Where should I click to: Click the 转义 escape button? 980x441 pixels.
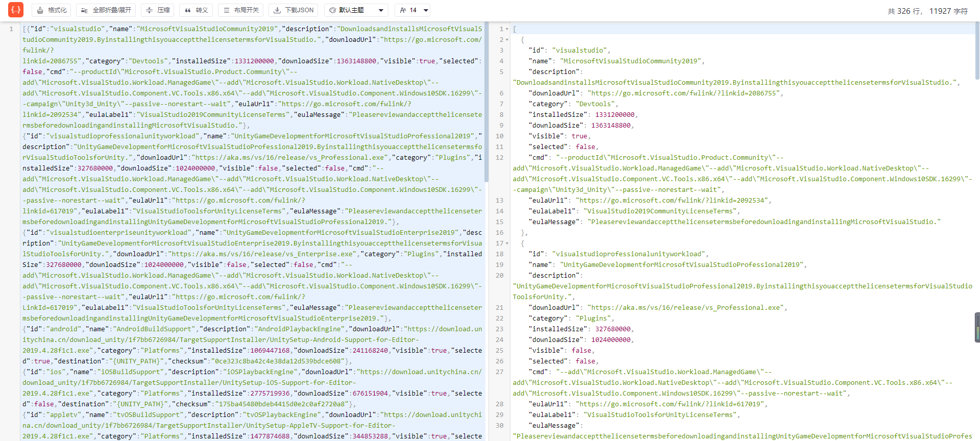pyautogui.click(x=197, y=10)
